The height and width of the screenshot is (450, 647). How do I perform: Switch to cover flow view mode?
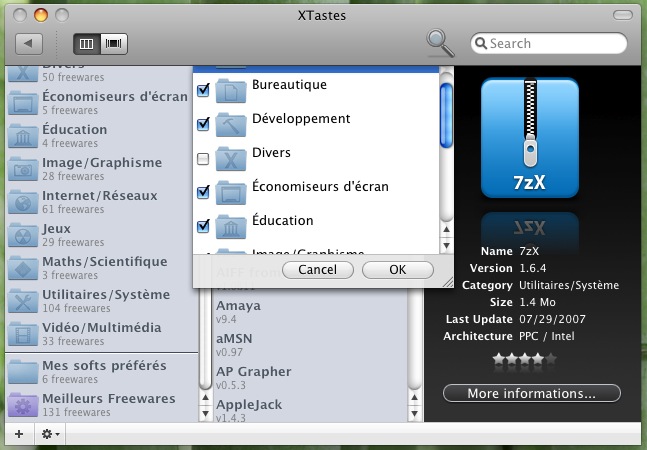(114, 44)
